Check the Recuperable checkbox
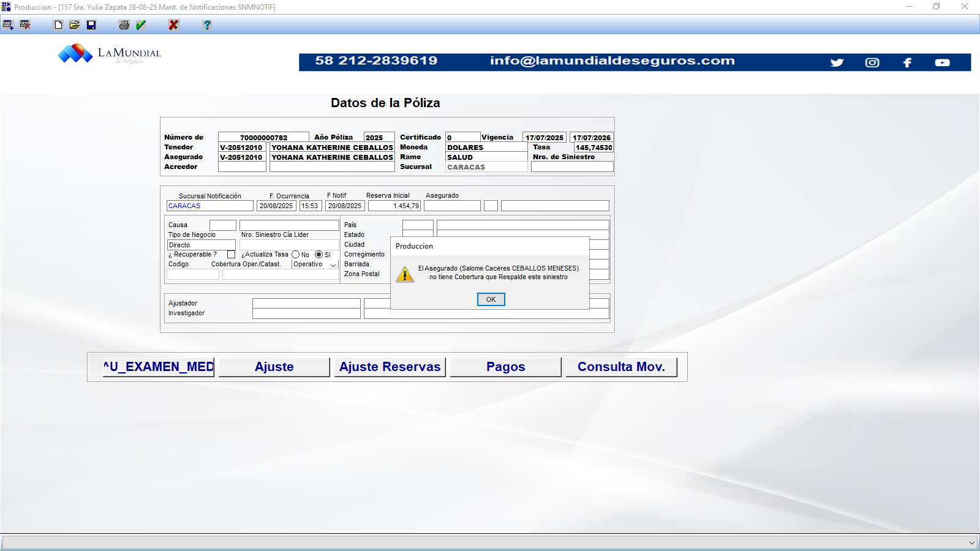Image resolution: width=980 pixels, height=551 pixels. tap(231, 255)
